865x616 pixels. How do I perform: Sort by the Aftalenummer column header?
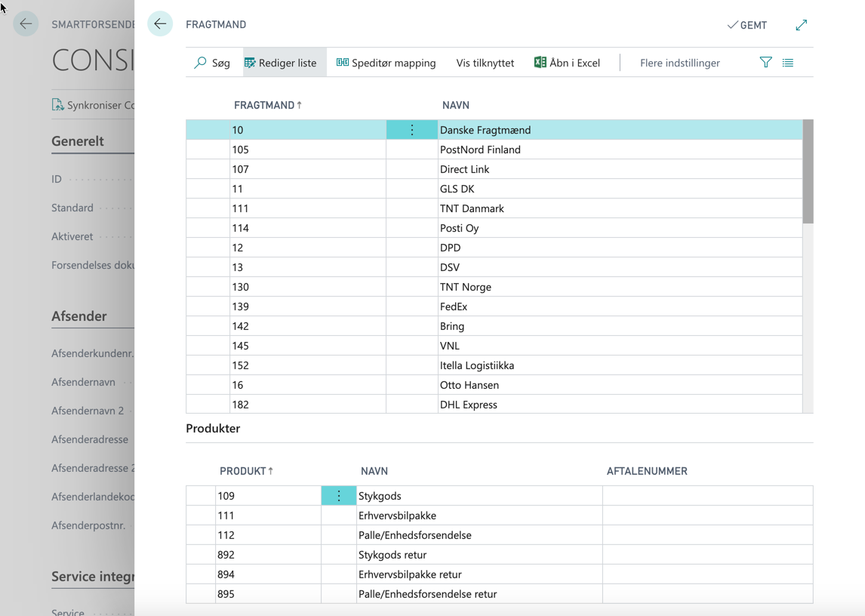[647, 471]
